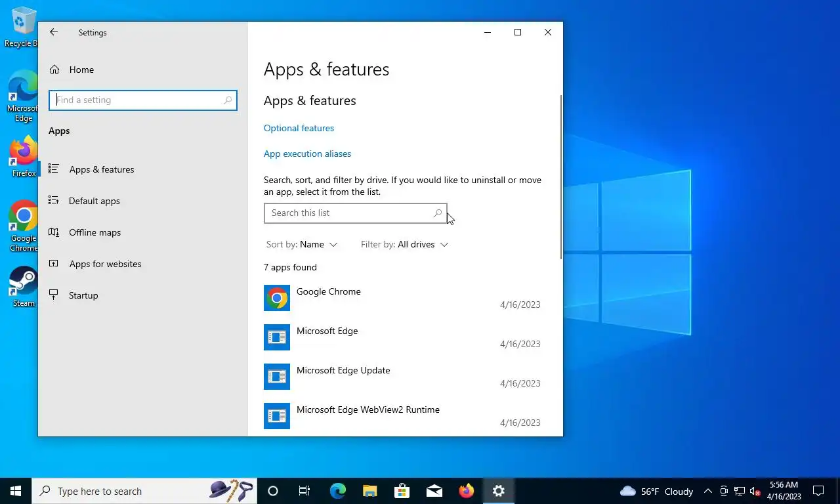
Task: Open App execution aliases link
Action: click(307, 154)
